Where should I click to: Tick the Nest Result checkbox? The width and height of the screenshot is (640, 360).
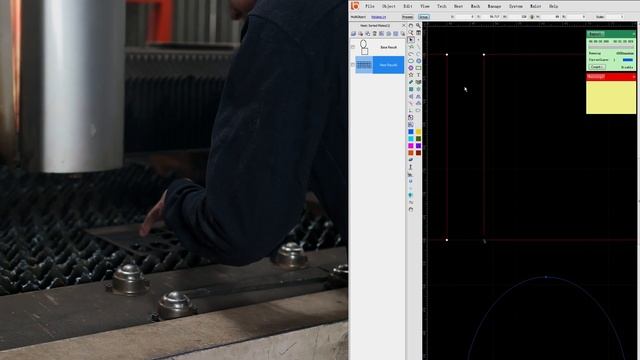tap(353, 65)
